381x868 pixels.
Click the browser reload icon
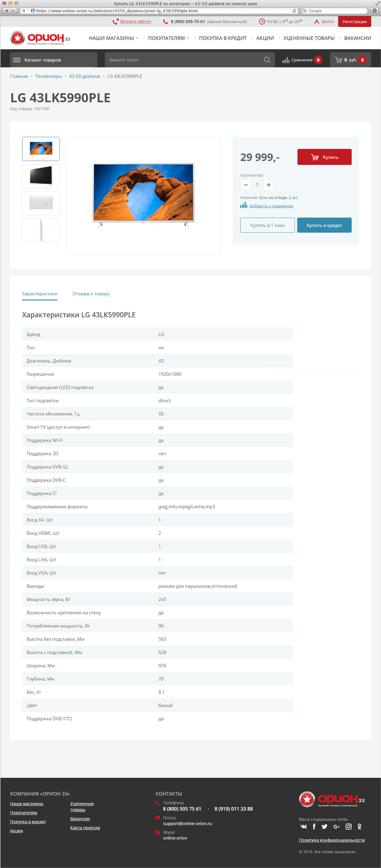(294, 11)
